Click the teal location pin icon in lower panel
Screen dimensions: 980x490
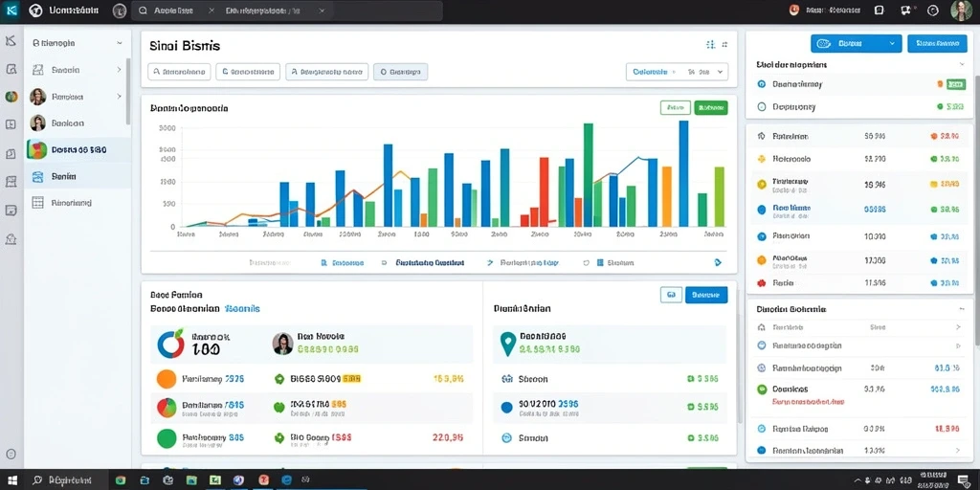507,344
